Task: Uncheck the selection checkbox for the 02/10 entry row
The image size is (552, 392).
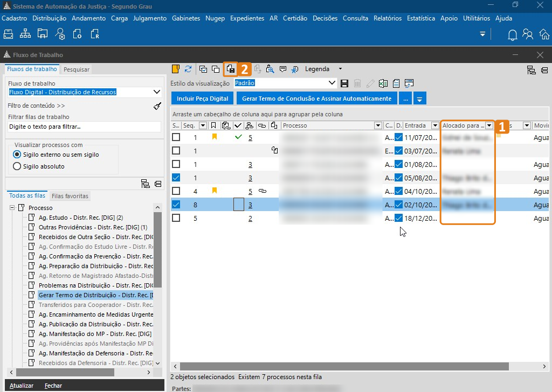Action: [176, 204]
